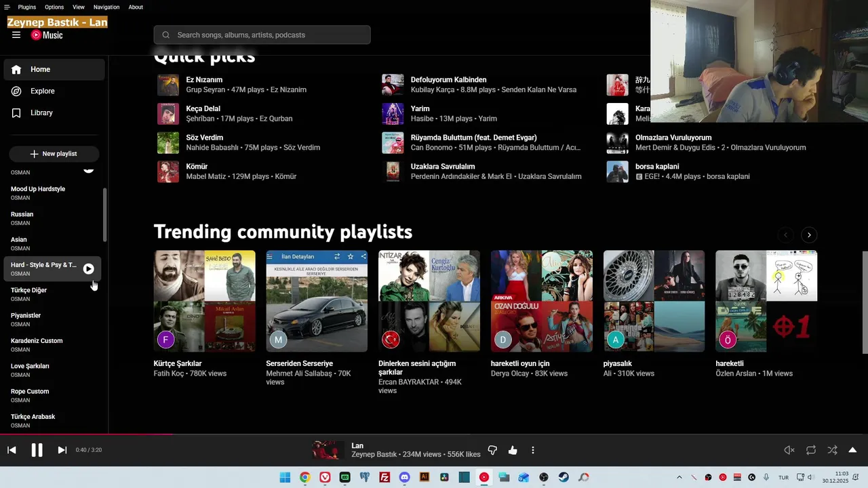Create a New playlist

tap(54, 154)
